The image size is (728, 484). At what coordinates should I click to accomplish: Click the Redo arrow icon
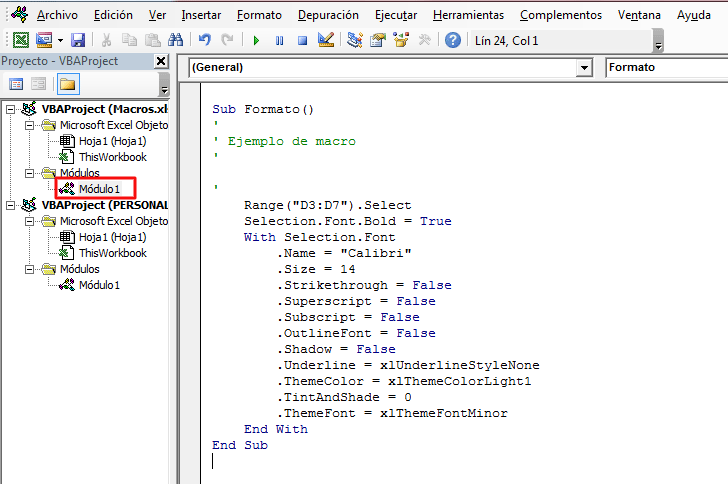227,40
